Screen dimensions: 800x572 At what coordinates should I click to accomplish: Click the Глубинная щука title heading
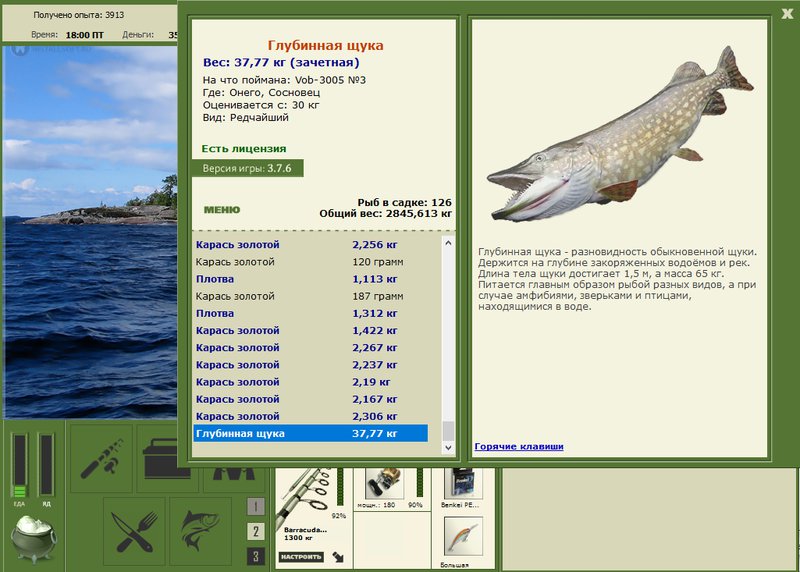coord(326,45)
